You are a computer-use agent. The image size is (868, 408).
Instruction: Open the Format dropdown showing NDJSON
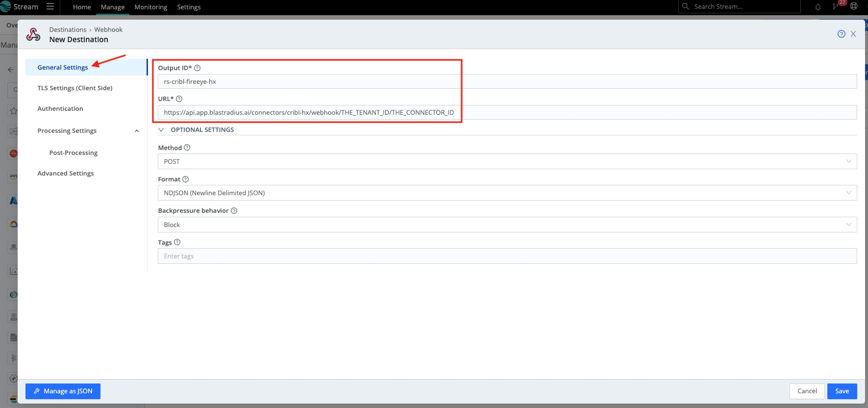coord(507,193)
